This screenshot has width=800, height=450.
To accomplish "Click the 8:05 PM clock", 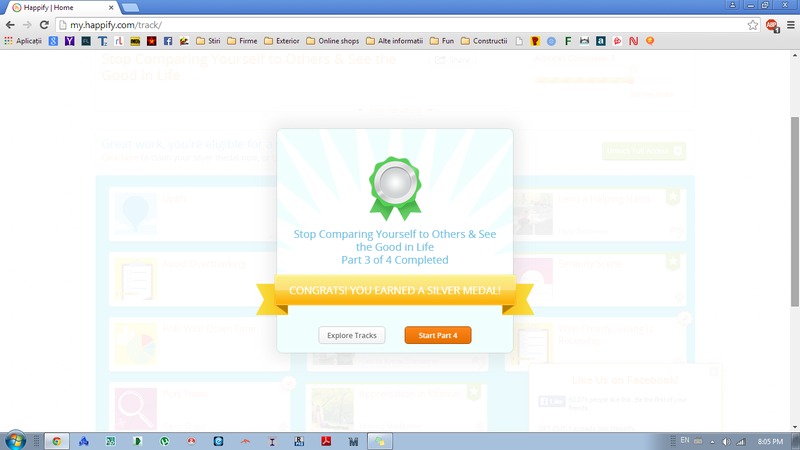I will [770, 441].
